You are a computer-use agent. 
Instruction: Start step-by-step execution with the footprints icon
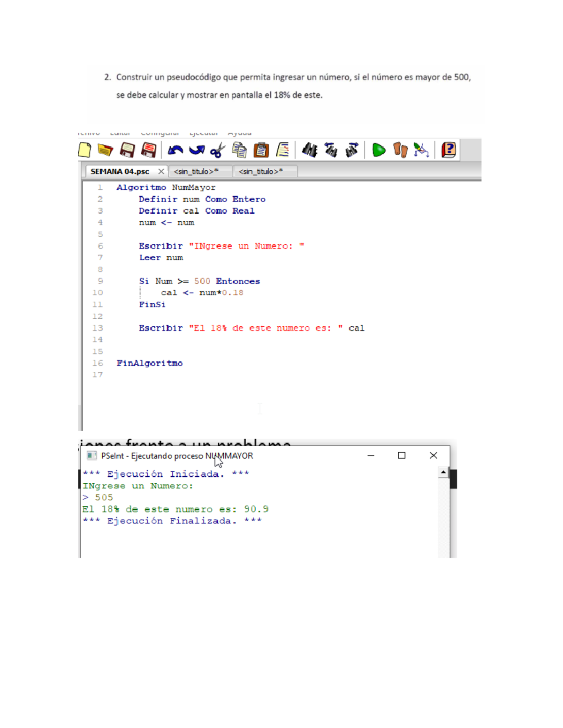coord(400,150)
